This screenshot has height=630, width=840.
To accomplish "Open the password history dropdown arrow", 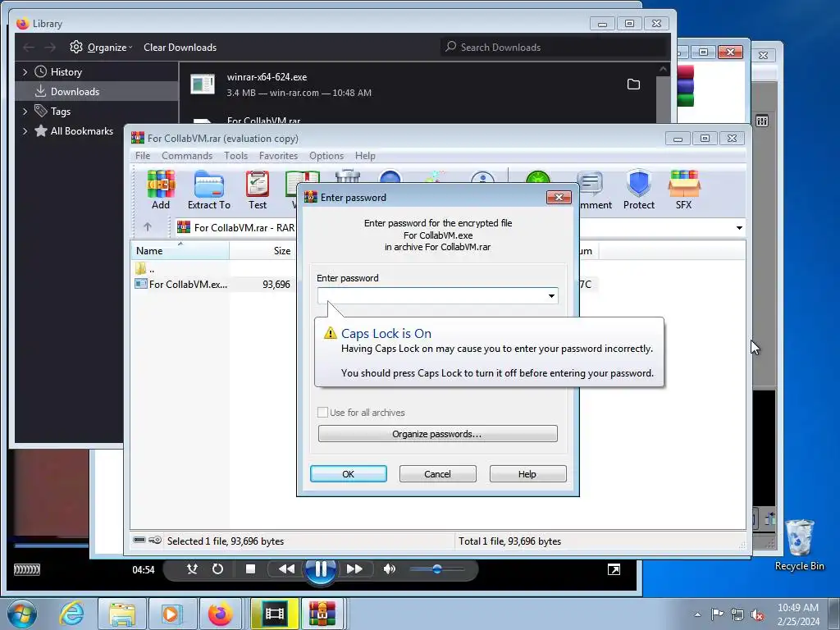I will [551, 295].
